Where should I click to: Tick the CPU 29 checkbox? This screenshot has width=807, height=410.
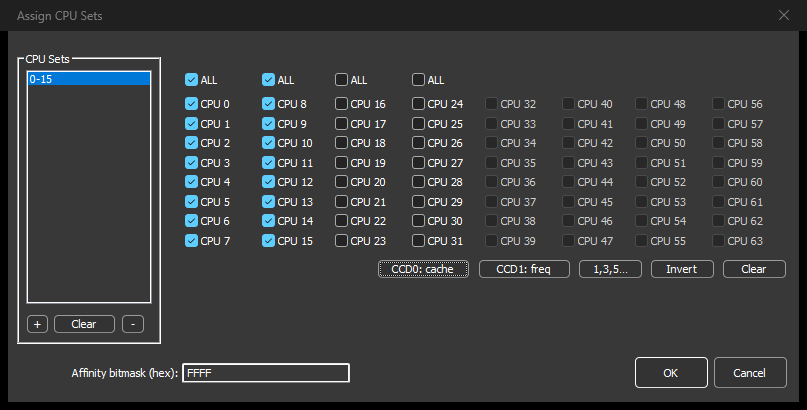(x=418, y=202)
